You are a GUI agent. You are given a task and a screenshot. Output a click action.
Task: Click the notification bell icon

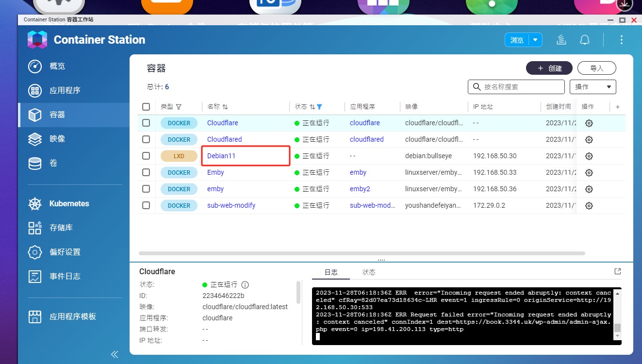585,40
